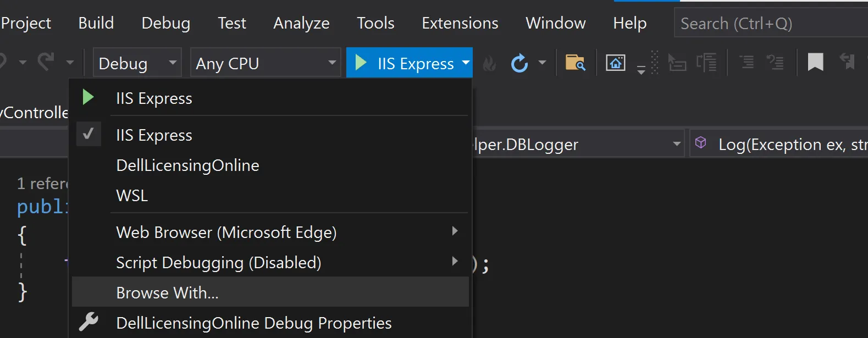The height and width of the screenshot is (338, 868).
Task: Click the previous bookmark icon
Action: [847, 62]
